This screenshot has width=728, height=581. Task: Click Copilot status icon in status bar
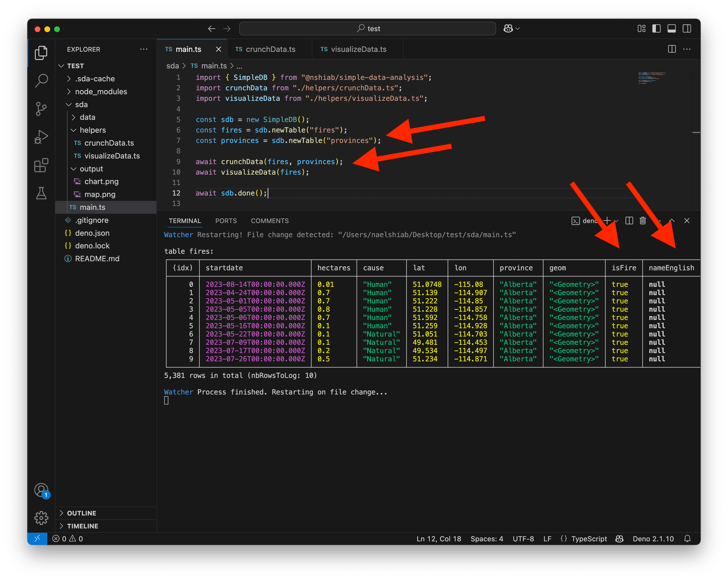click(619, 538)
